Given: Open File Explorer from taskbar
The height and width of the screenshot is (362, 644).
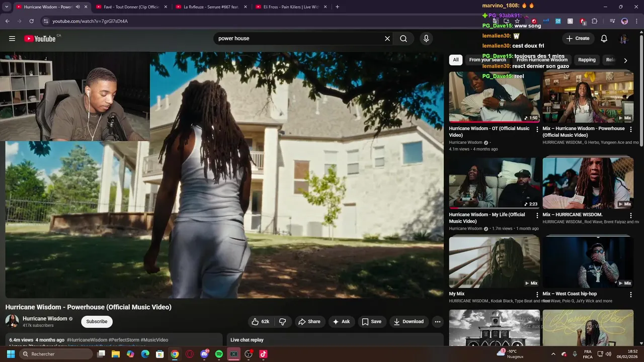Looking at the screenshot, I should click(x=116, y=354).
